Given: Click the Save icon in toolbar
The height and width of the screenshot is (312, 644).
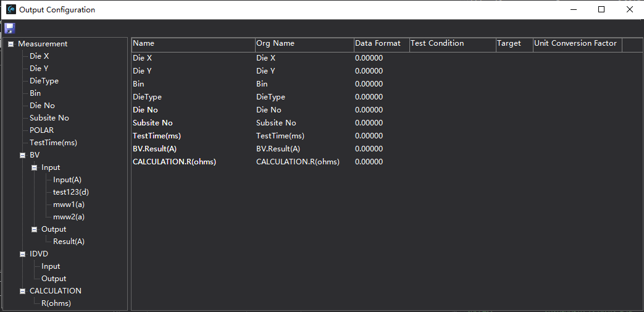Looking at the screenshot, I should click(x=10, y=28).
